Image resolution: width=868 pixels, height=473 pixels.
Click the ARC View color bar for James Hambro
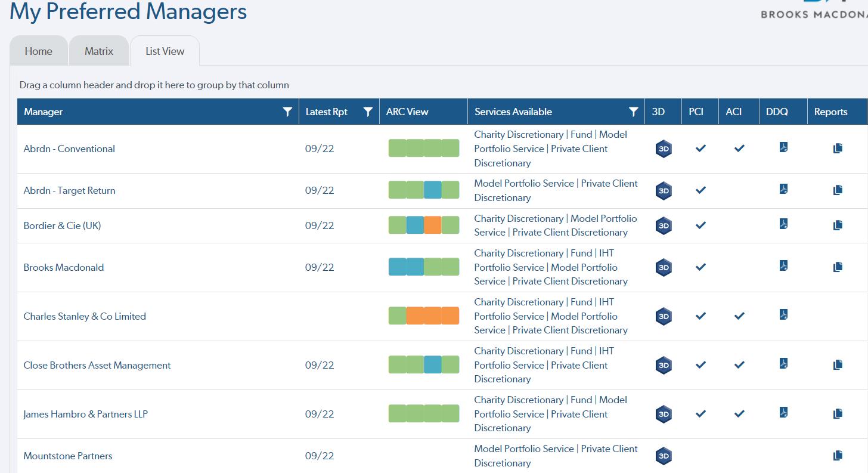(x=424, y=414)
